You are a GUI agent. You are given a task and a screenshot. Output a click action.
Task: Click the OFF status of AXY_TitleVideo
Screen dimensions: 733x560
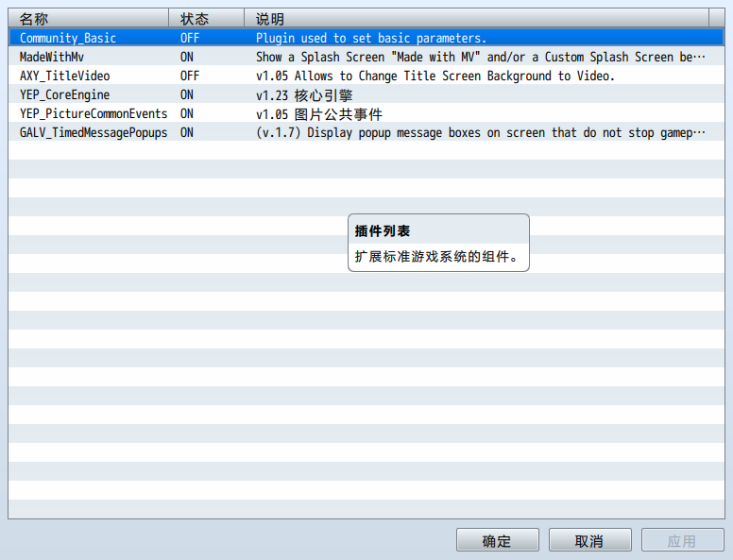pos(190,76)
